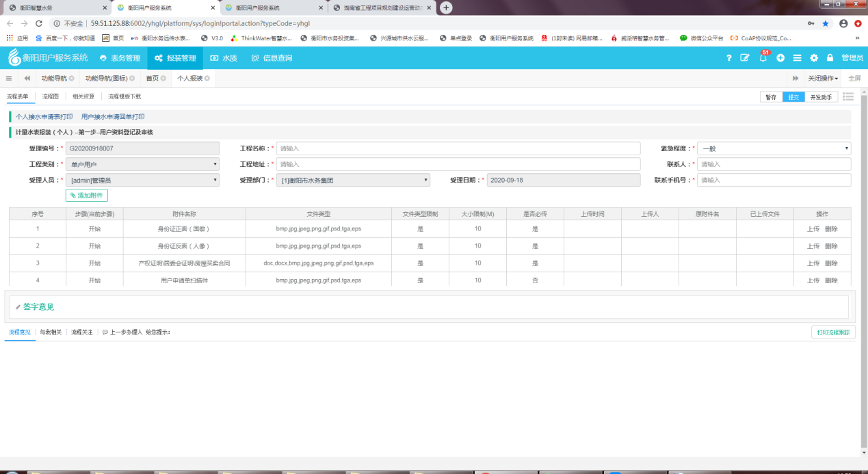
Task: Click the help question mark icon
Action: [x=729, y=58]
